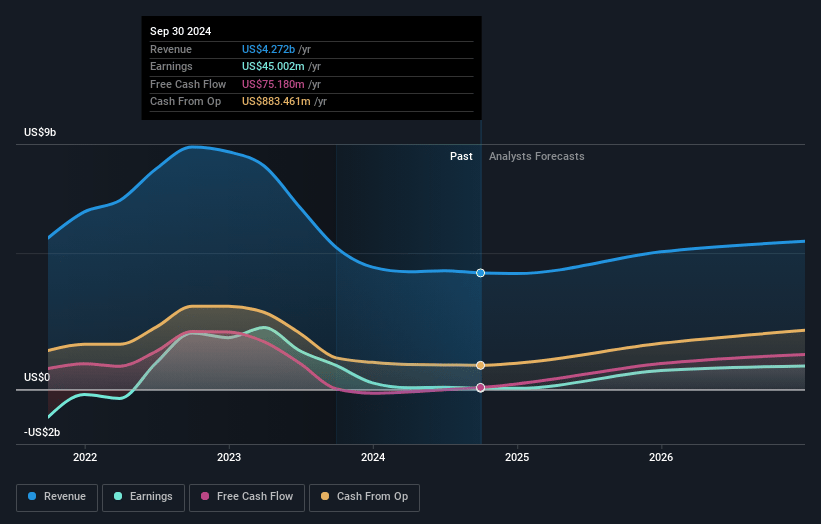The width and height of the screenshot is (821, 524).
Task: Click the Analysts Forecasts label
Action: pyautogui.click(x=537, y=157)
